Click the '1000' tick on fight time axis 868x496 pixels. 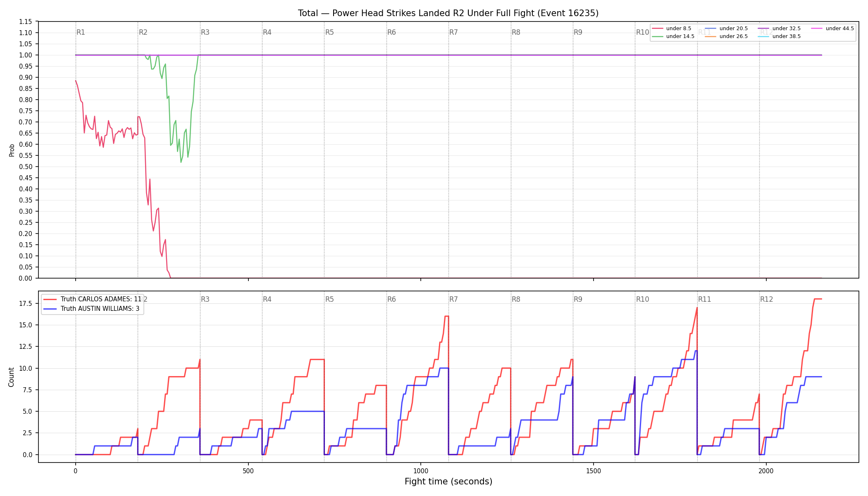(421, 471)
